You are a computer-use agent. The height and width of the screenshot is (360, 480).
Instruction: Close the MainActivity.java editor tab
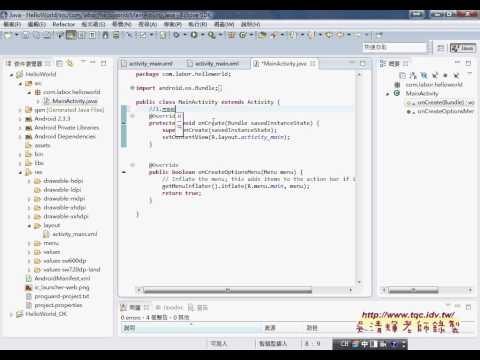click(313, 63)
